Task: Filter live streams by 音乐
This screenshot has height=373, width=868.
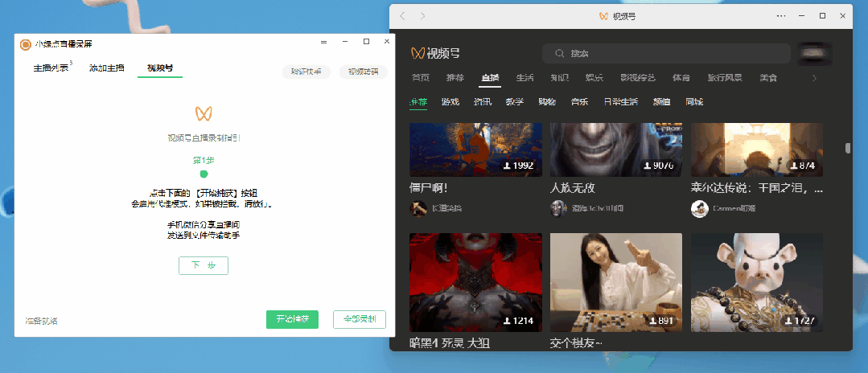Action: pyautogui.click(x=579, y=102)
